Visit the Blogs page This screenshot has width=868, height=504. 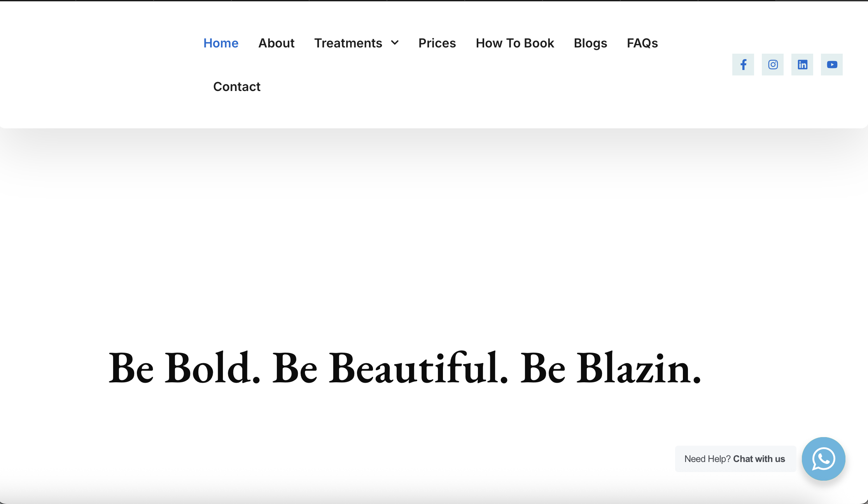tap(590, 43)
